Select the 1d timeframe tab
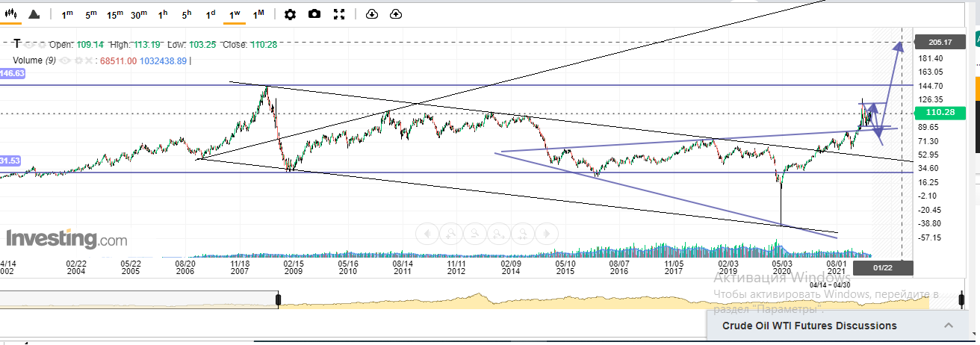The image size is (980, 345). 211,14
